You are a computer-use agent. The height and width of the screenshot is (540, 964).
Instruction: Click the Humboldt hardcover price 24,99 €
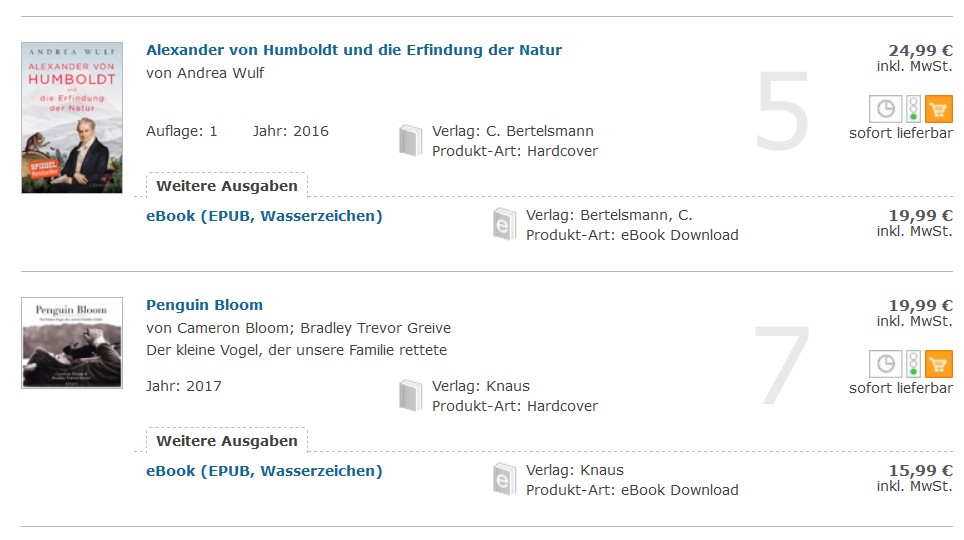920,50
